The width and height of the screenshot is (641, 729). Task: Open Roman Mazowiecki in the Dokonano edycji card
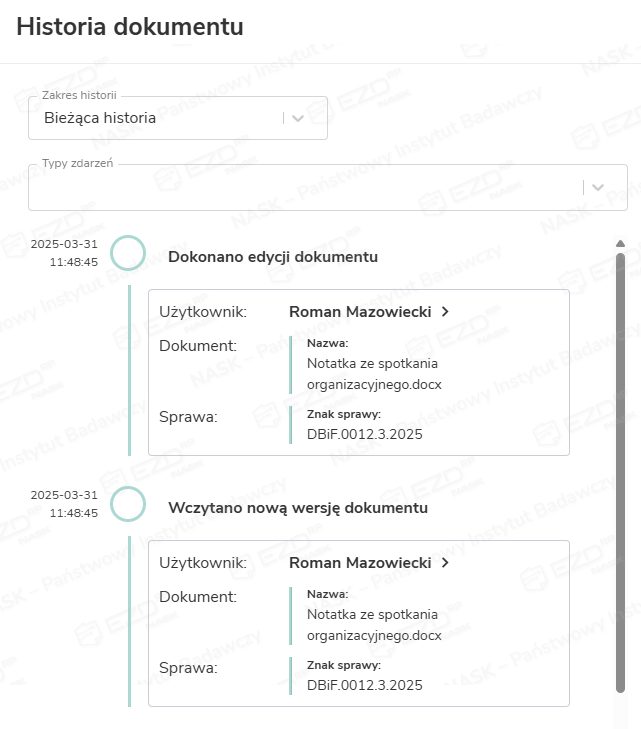[x=360, y=312]
